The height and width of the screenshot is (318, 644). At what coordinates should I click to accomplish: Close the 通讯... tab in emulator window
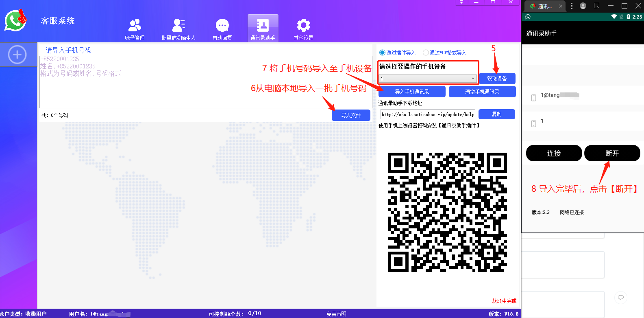[561, 6]
